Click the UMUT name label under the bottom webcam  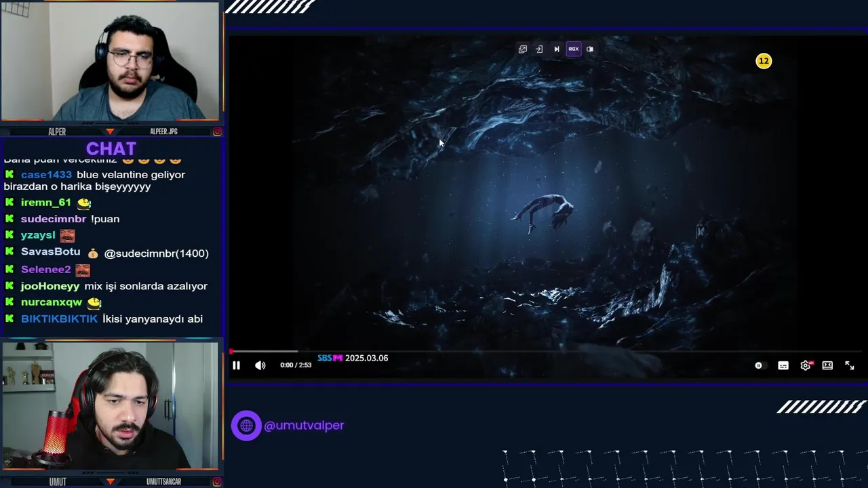coord(57,481)
